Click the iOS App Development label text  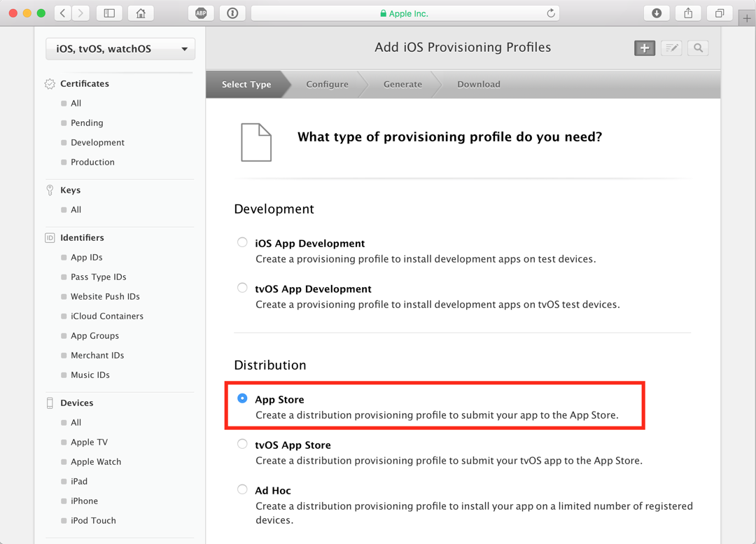(x=309, y=244)
